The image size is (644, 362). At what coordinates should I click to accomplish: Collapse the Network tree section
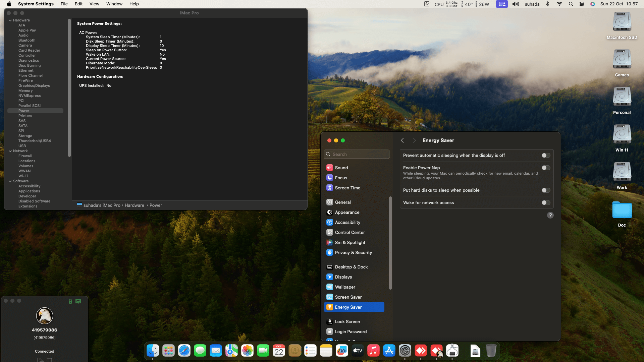[10, 151]
